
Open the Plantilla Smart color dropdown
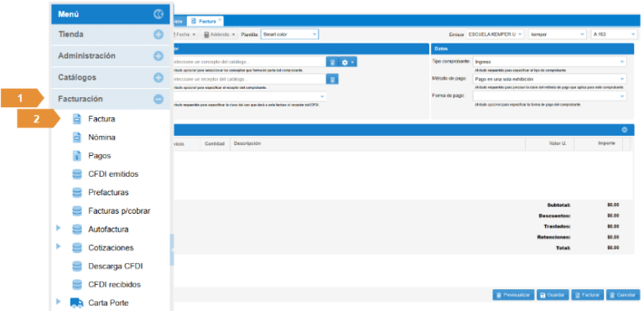click(x=289, y=34)
